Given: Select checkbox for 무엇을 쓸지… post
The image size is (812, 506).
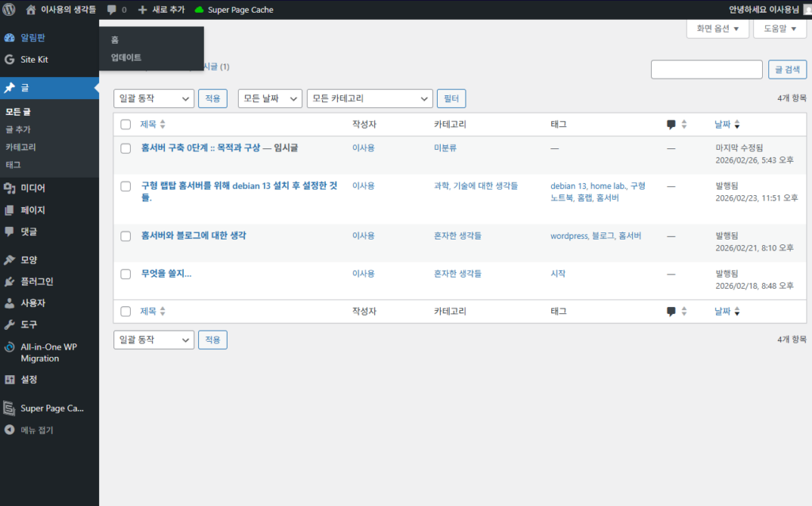Looking at the screenshot, I should pyautogui.click(x=125, y=274).
